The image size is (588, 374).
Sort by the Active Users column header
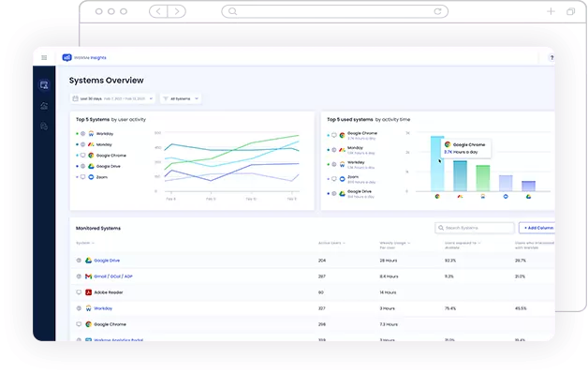(331, 243)
